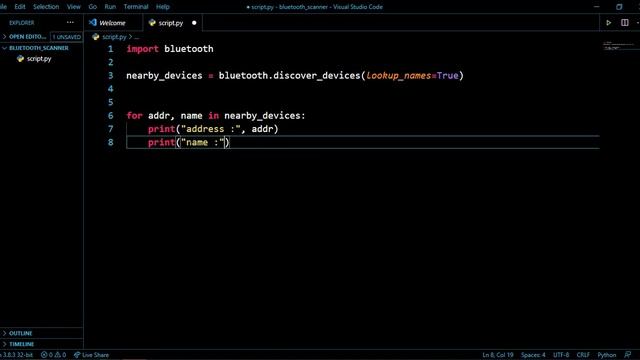This screenshot has width=640, height=360.
Task: Click the minimap code preview
Action: pos(618,45)
